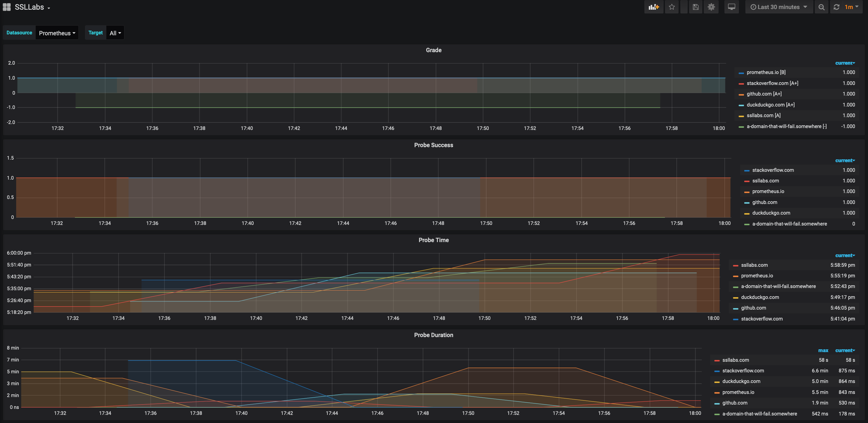This screenshot has width=868, height=423.
Task: Cycle view mode with monitor icon
Action: click(x=731, y=7)
